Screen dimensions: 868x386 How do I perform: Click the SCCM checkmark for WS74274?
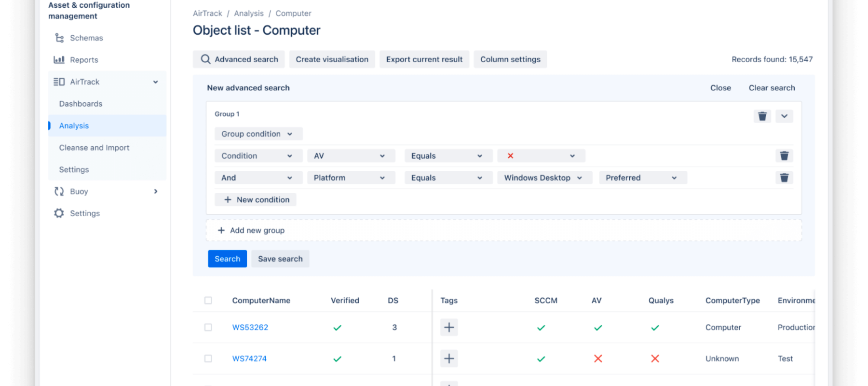coord(541,359)
